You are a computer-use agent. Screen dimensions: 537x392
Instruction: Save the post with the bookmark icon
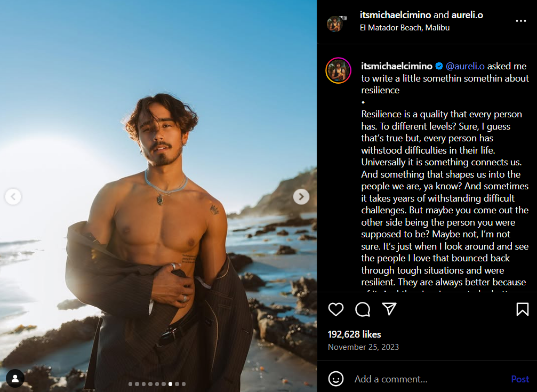click(x=523, y=309)
